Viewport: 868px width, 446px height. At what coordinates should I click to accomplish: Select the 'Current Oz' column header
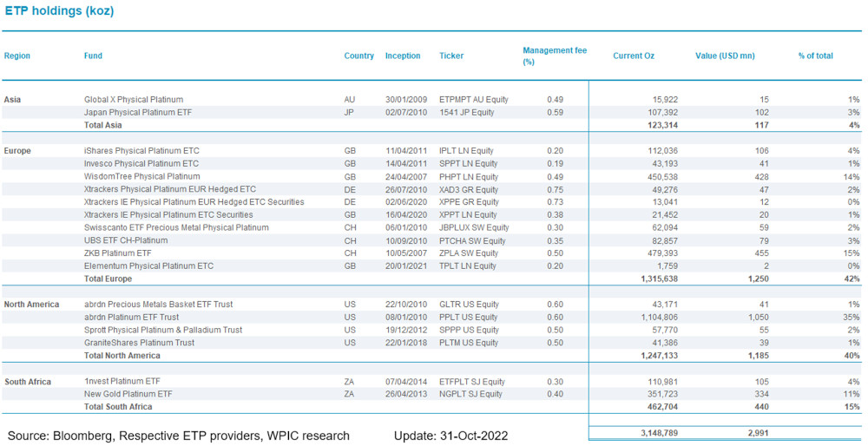[x=634, y=56]
